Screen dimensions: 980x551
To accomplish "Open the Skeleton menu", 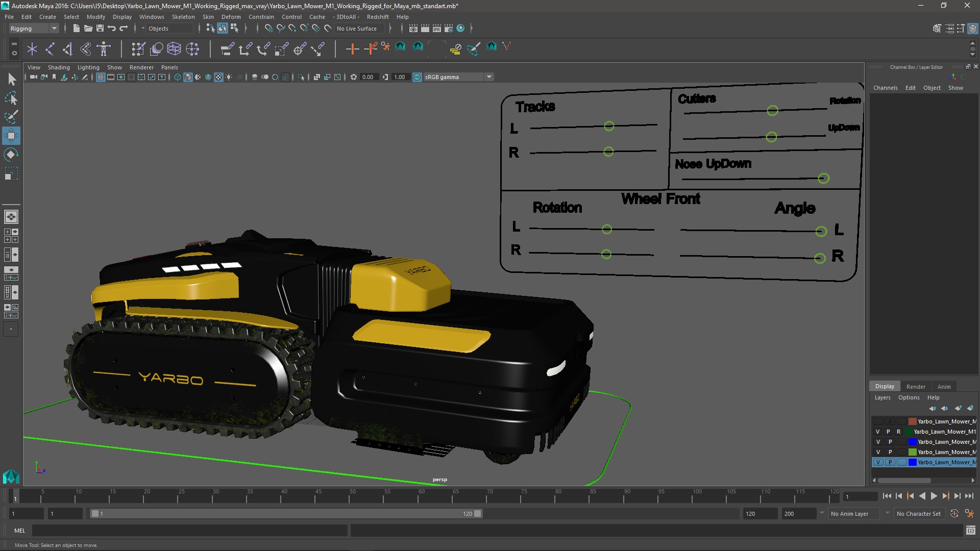I will 183,17.
